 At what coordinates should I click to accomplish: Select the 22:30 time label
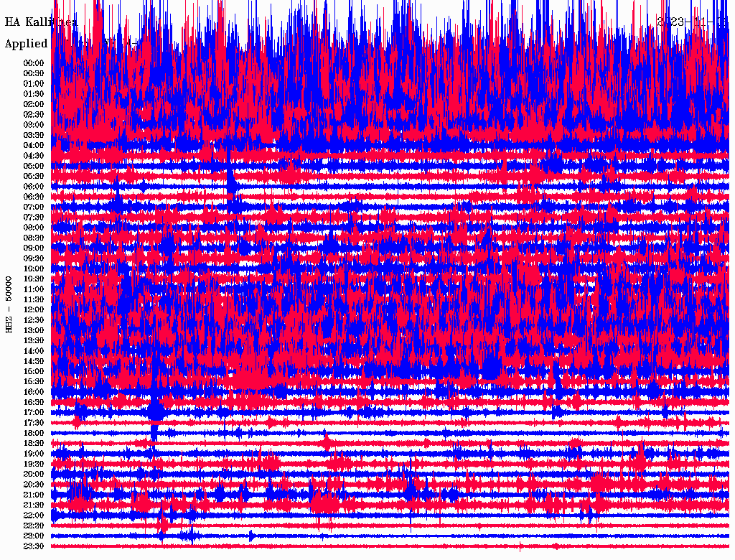tap(34, 526)
